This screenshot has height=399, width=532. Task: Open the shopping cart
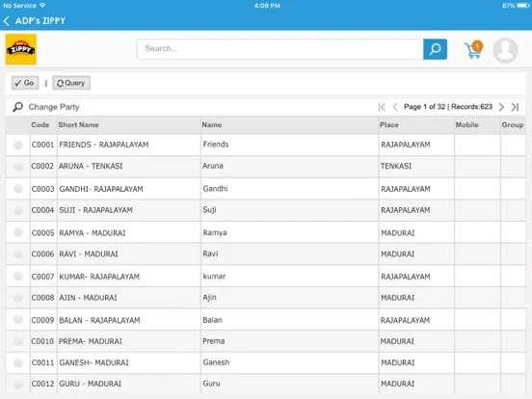tap(473, 50)
